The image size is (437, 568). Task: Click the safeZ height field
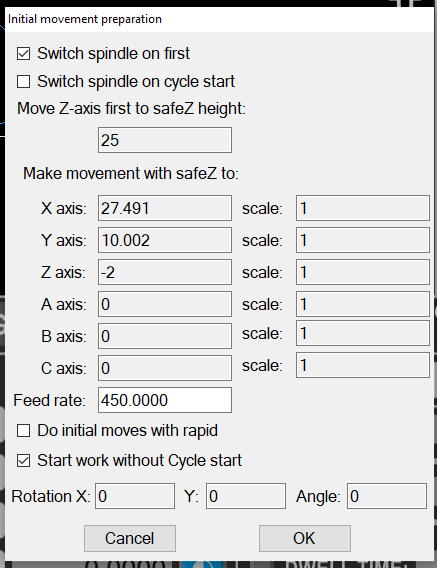pyautogui.click(x=165, y=140)
